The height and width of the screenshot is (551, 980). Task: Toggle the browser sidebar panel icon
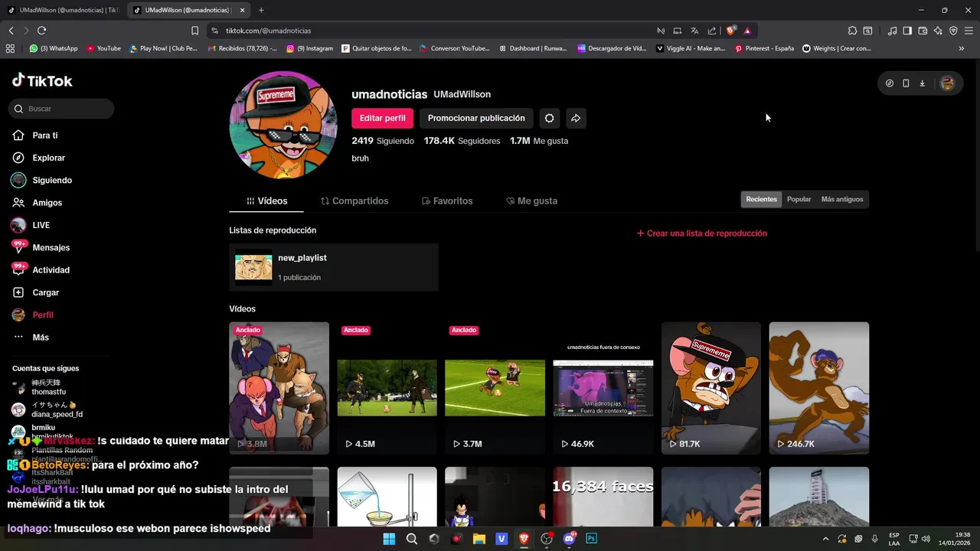pos(907,31)
